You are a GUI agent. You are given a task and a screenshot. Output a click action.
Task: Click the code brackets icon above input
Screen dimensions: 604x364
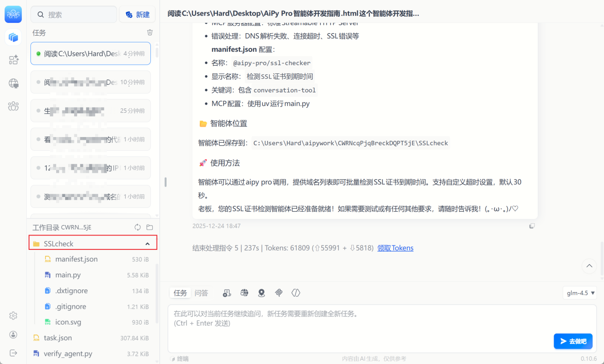coord(296,293)
